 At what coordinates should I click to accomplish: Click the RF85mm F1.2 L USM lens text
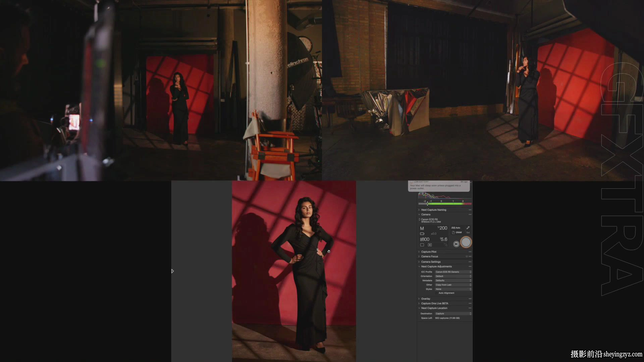[x=431, y=222]
